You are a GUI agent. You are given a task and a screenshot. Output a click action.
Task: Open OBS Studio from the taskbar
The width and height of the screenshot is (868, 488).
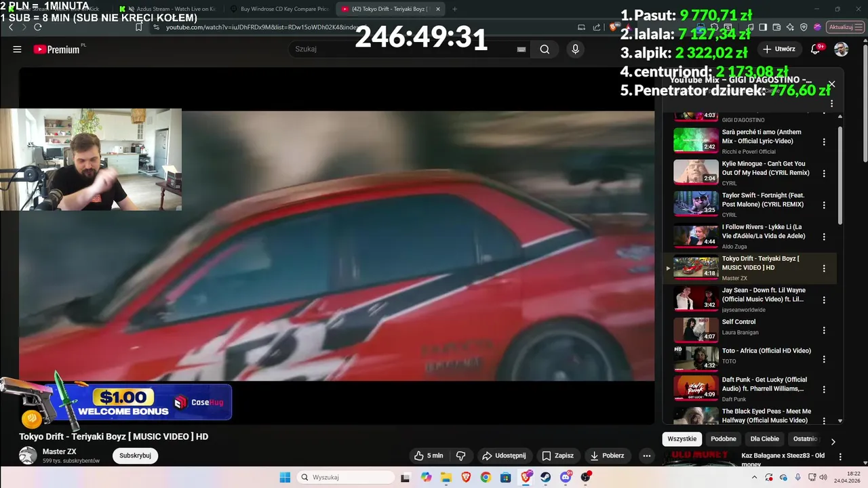point(586,477)
